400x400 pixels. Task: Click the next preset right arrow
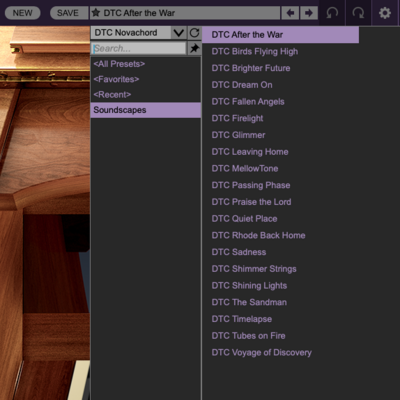click(309, 13)
